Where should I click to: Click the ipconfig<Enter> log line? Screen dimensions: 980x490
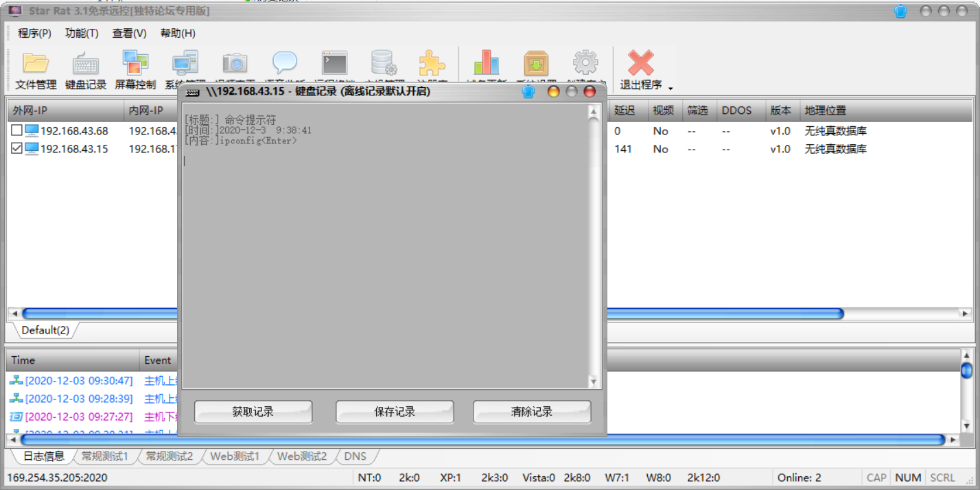click(x=241, y=141)
